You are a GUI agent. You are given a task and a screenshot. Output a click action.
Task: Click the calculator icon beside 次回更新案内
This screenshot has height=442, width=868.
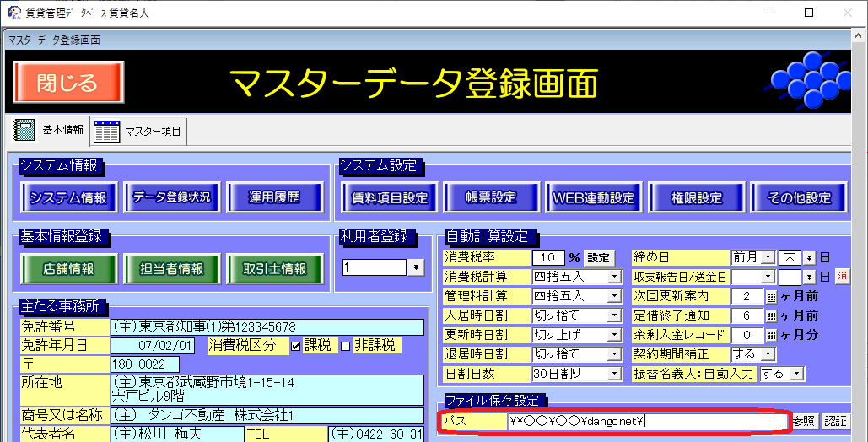[x=771, y=296]
